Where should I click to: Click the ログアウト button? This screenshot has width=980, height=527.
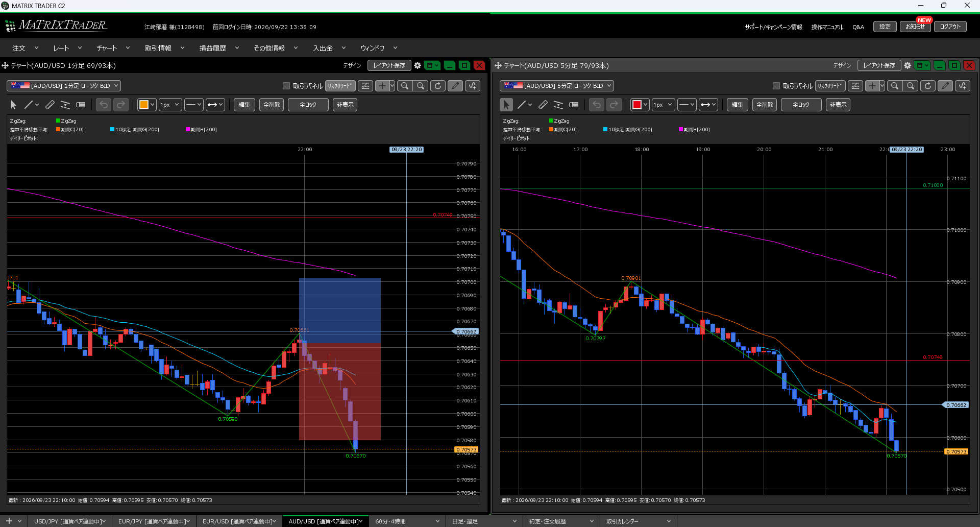[950, 27]
